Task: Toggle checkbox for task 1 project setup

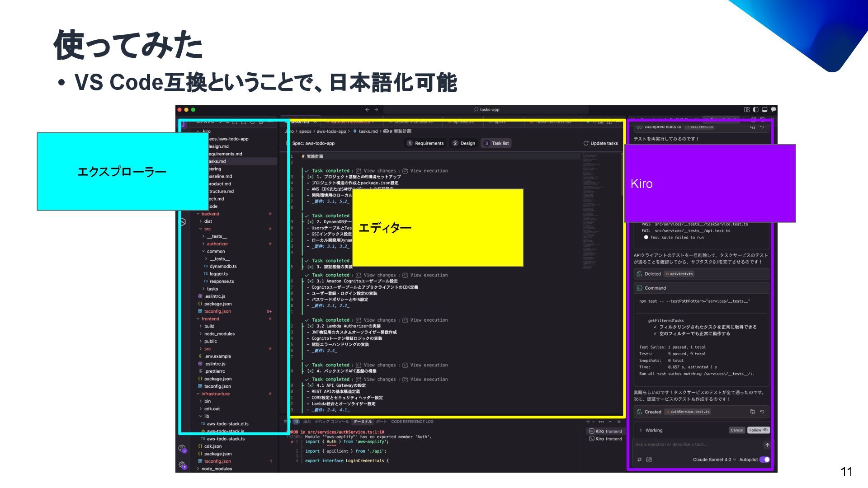Action: click(x=311, y=177)
